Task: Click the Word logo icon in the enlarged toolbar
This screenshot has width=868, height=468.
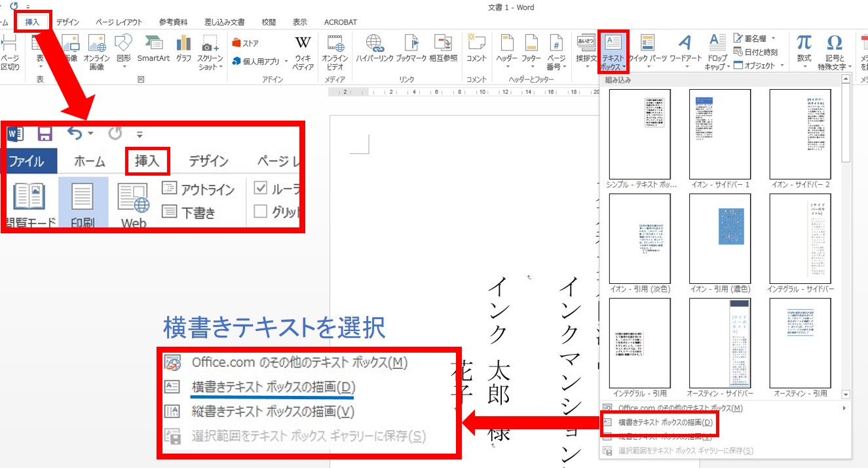Action: pyautogui.click(x=16, y=134)
